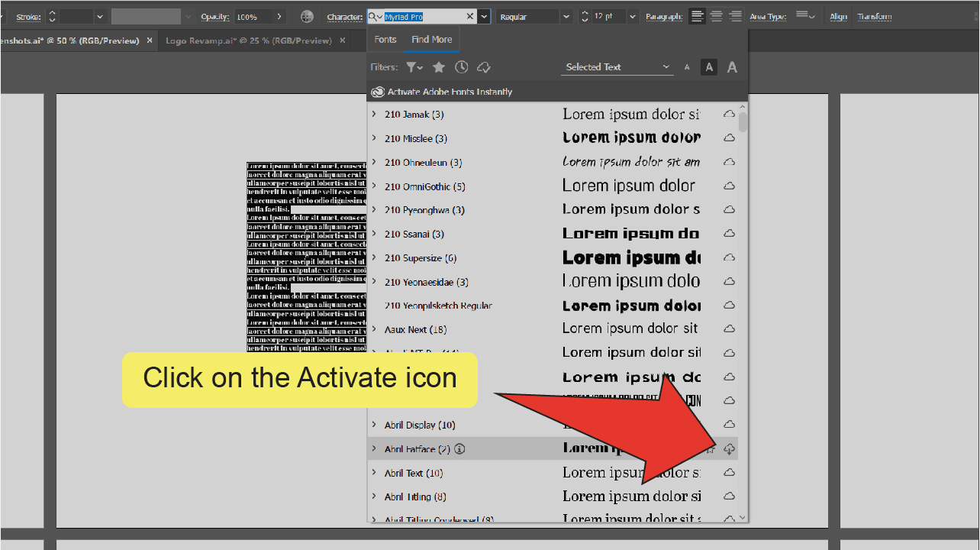Image resolution: width=980 pixels, height=550 pixels.
Task: Toggle the favorites star filter
Action: click(x=439, y=67)
